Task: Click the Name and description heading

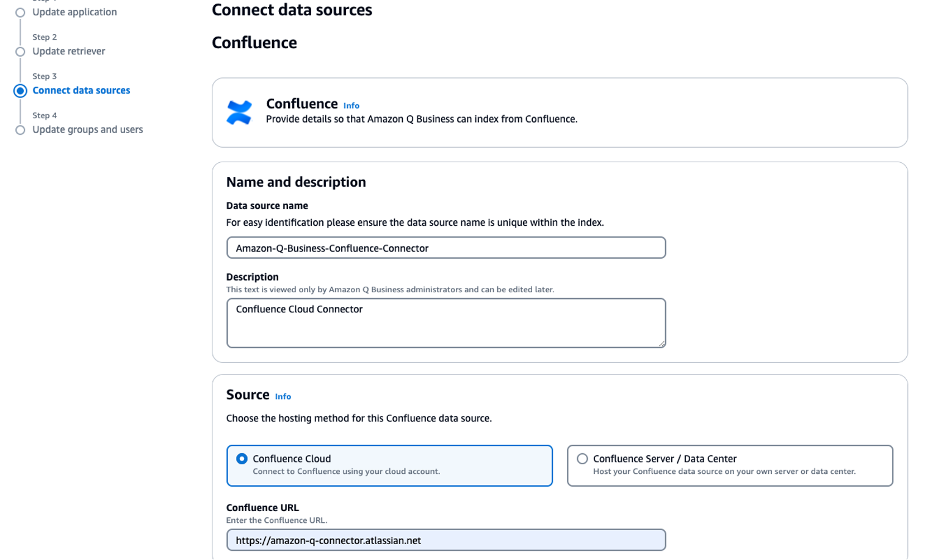Action: [x=296, y=182]
